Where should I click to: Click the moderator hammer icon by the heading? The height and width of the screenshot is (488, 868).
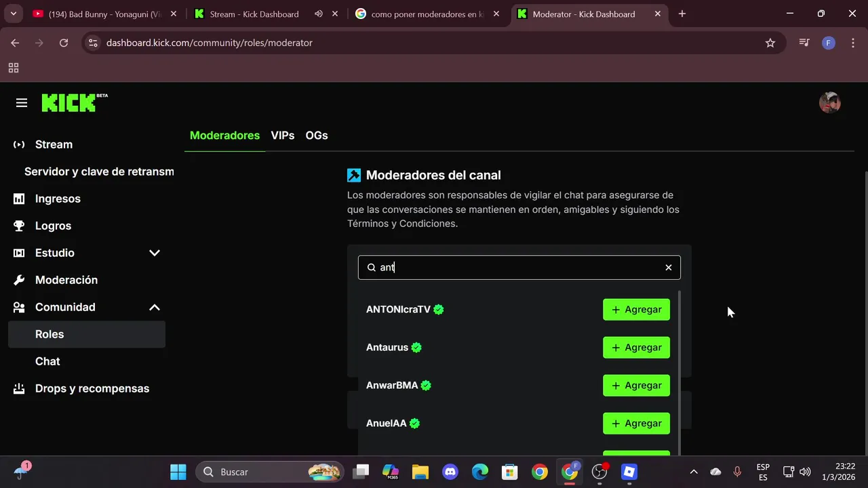pyautogui.click(x=354, y=176)
